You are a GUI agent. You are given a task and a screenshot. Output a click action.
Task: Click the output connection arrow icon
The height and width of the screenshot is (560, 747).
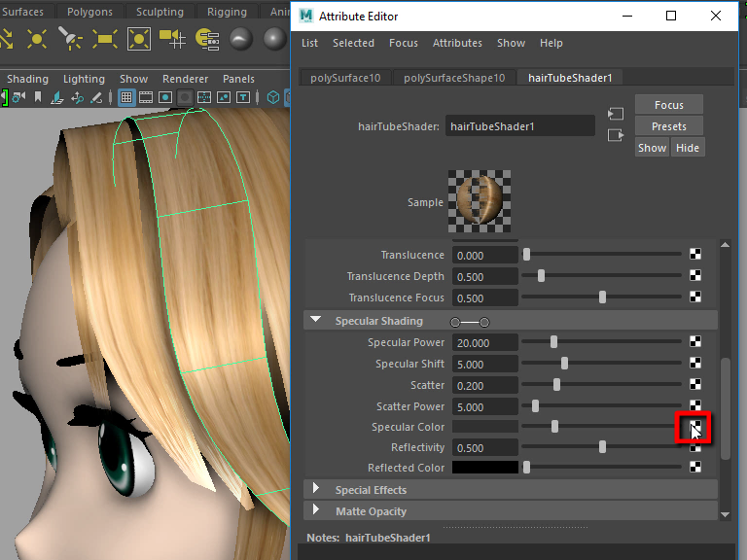tap(616, 135)
